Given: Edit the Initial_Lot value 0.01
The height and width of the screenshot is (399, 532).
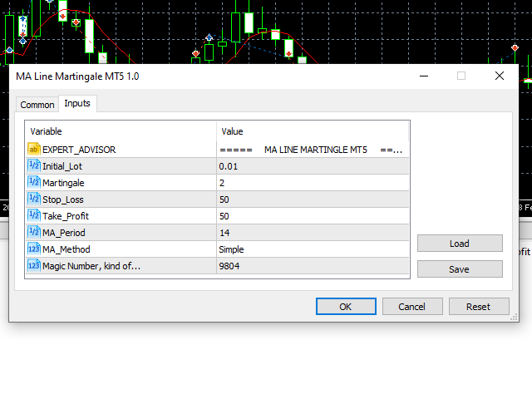Looking at the screenshot, I should pos(313,166).
